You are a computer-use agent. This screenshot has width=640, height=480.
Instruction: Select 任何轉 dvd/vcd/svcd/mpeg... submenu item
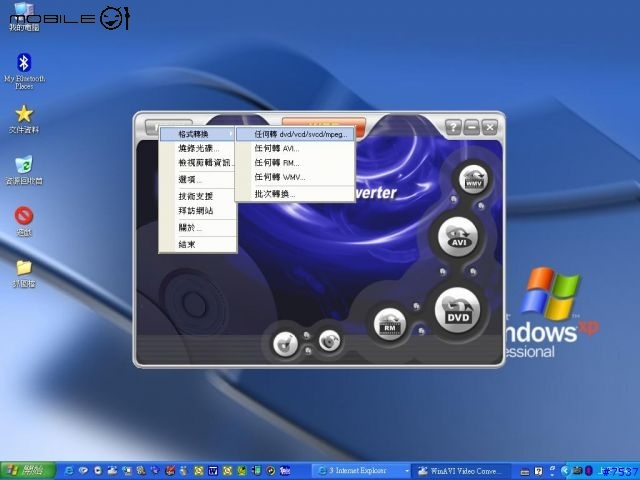(295, 134)
